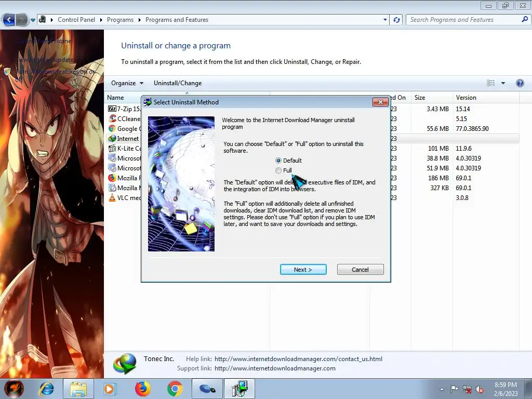Viewport: 532px width, 399px height.
Task: Click the refresh button beside address bar
Action: pyautogui.click(x=396, y=20)
